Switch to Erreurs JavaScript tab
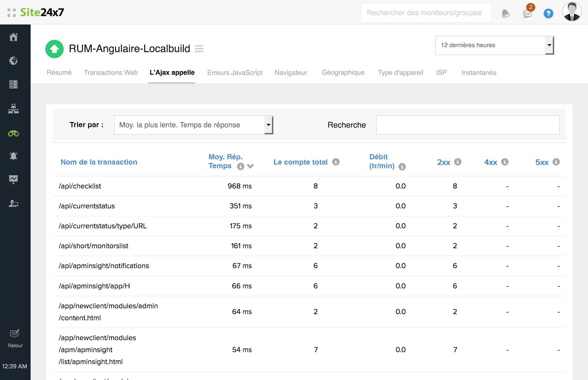The image size is (588, 380). click(x=235, y=73)
